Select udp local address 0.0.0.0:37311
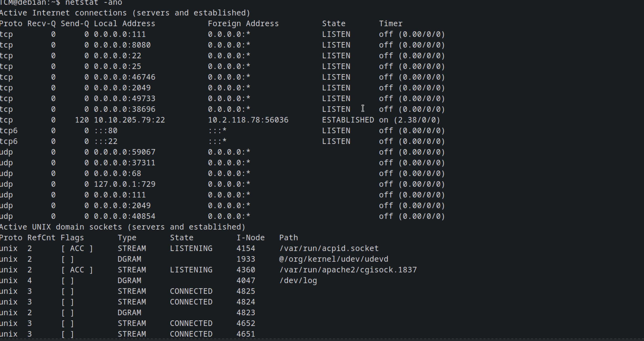The height and width of the screenshot is (341, 644). pos(125,163)
